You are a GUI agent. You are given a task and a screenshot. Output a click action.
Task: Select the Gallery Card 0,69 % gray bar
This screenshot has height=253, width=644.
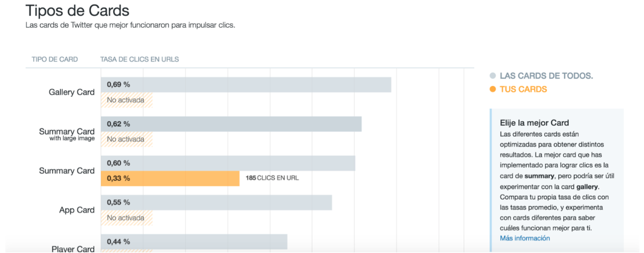pyautogui.click(x=245, y=84)
